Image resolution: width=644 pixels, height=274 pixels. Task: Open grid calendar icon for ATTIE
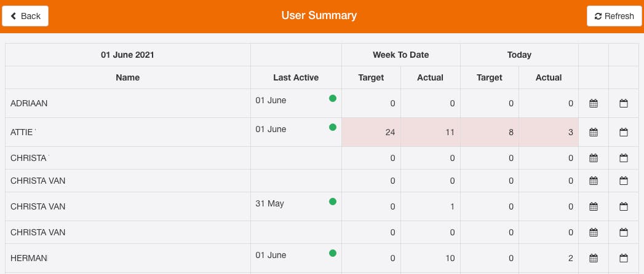point(594,132)
